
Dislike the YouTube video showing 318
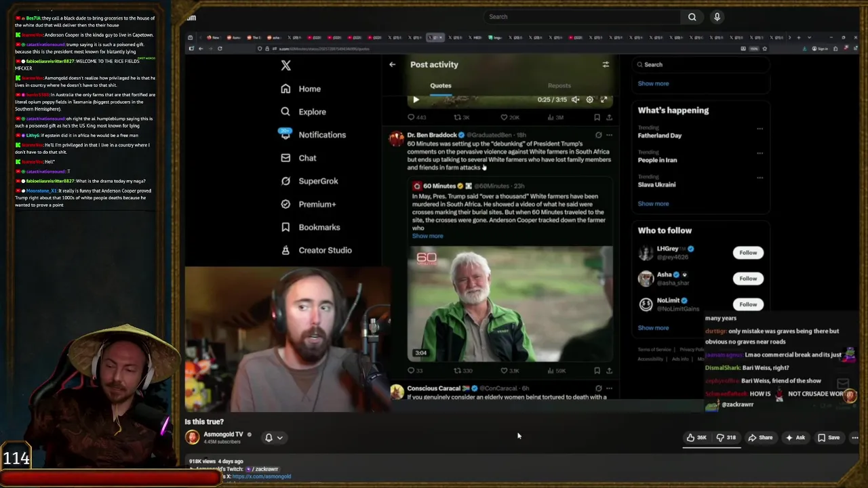(726, 438)
